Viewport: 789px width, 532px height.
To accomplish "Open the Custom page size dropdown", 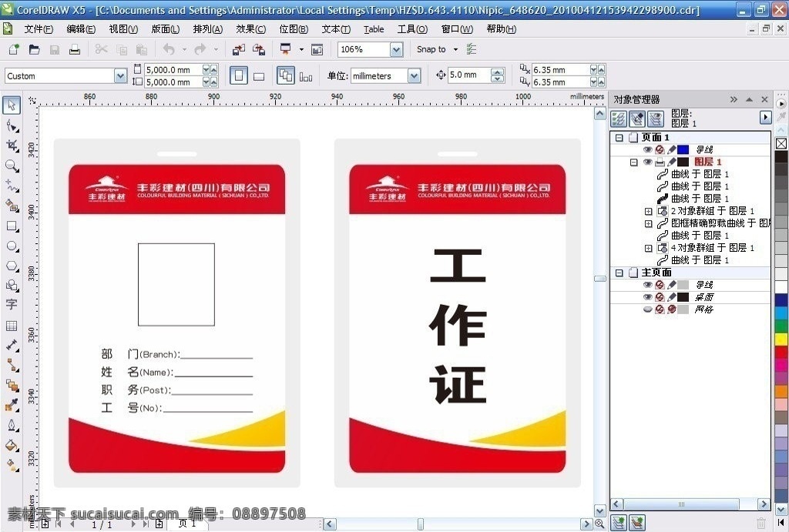I will coord(120,76).
